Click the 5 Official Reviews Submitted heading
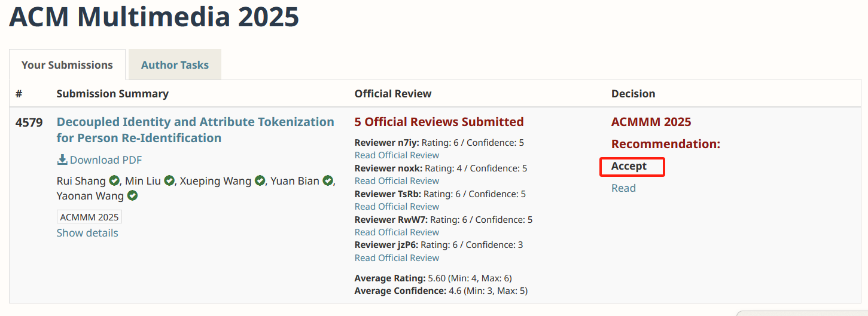 (x=438, y=122)
